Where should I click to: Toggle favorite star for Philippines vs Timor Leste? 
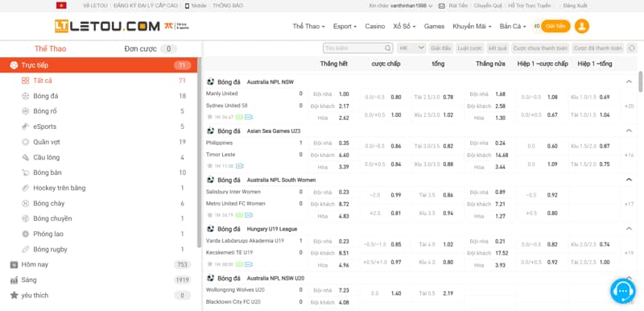tap(210, 166)
